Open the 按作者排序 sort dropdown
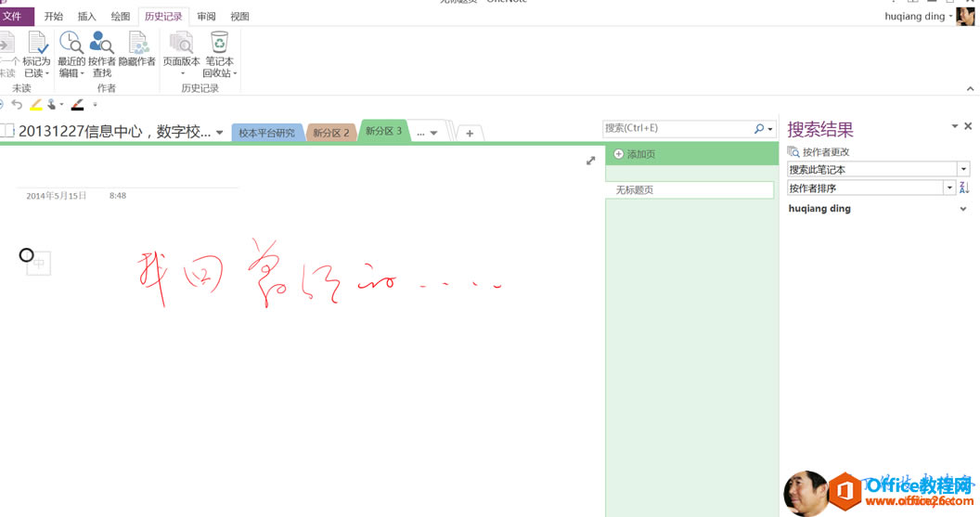This screenshot has width=980, height=517. click(x=949, y=187)
